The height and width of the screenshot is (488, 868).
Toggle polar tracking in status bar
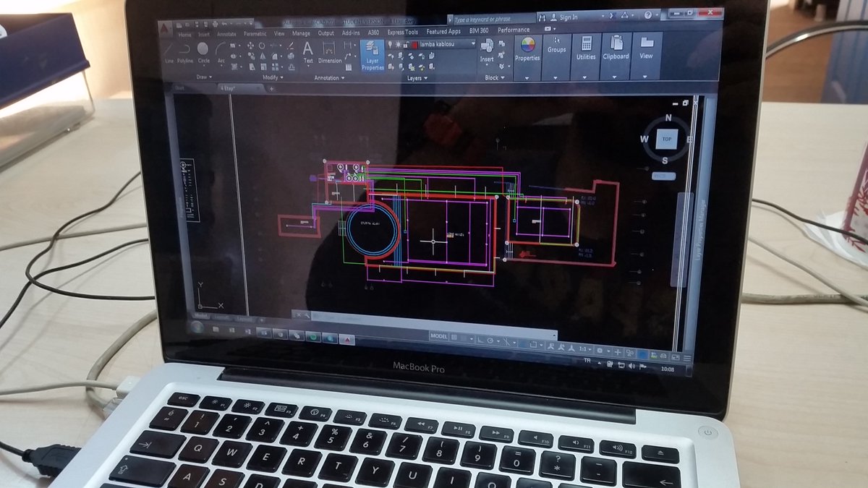[x=491, y=340]
